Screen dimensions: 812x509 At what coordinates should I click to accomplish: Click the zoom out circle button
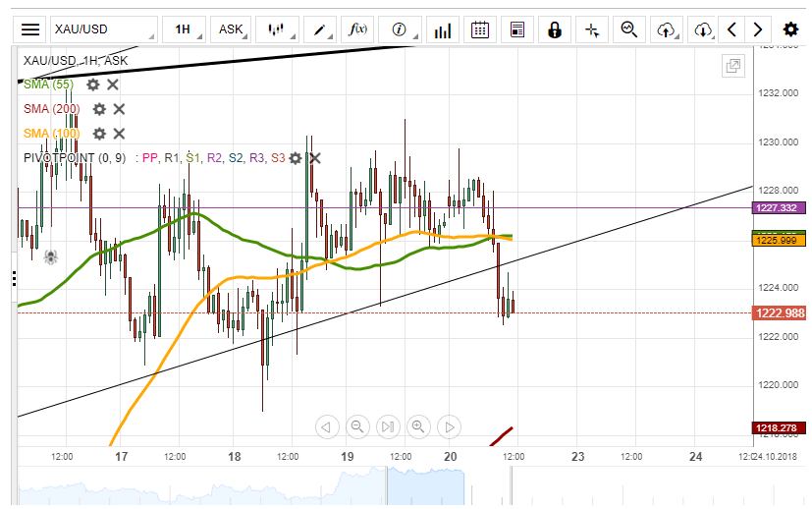coord(357,427)
